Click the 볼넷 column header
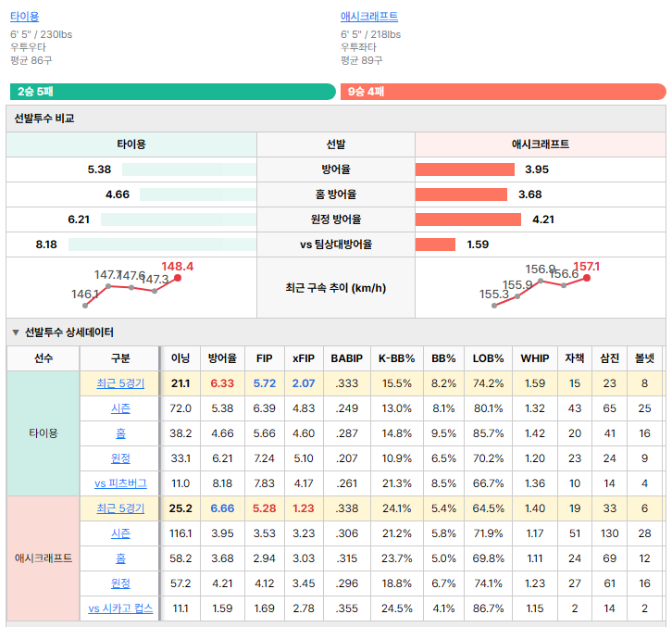 [x=644, y=358]
